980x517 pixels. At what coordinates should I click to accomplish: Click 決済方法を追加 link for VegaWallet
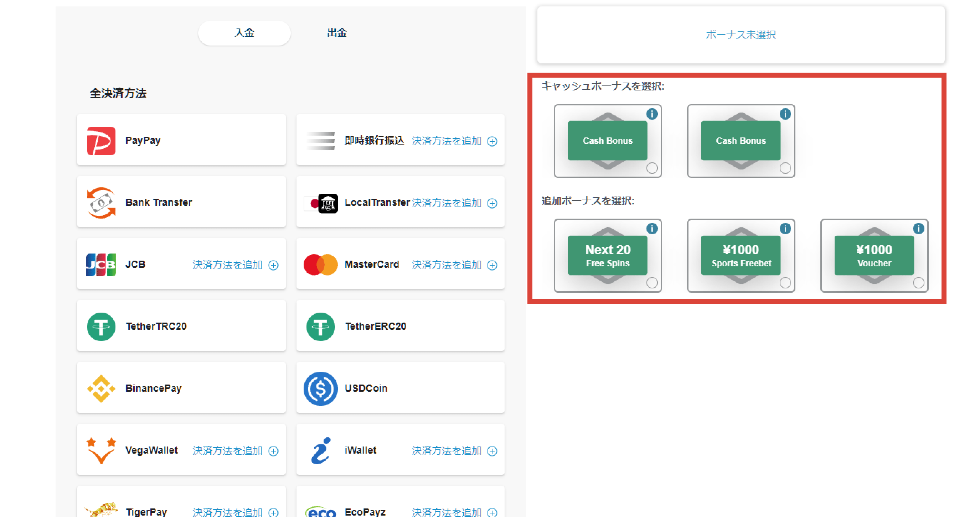click(227, 451)
